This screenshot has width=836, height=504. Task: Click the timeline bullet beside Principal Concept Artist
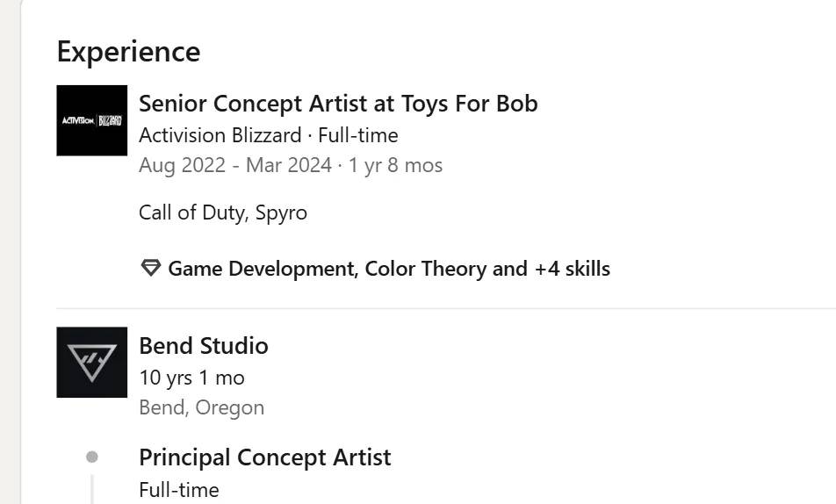point(92,457)
